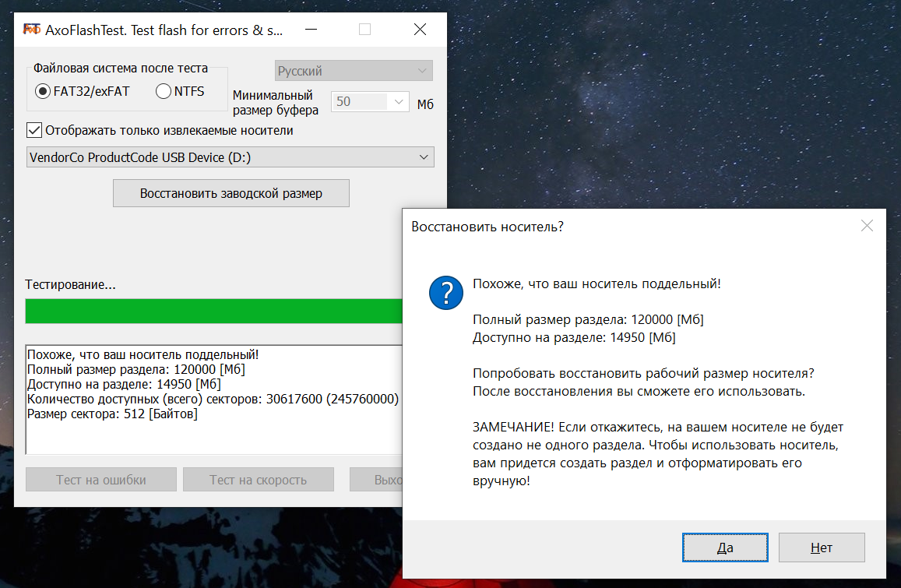Click the "Тест на скорость" button
The width and height of the screenshot is (901, 588).
(x=258, y=480)
